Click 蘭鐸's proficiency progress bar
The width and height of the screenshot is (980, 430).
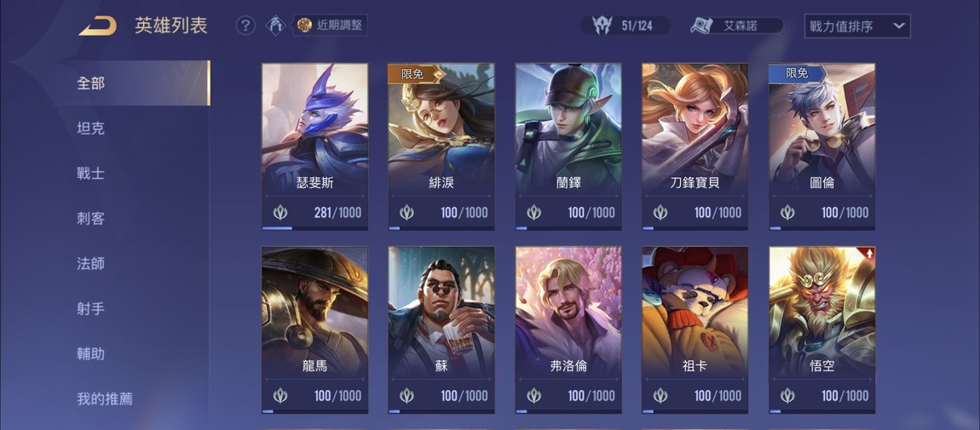(568, 228)
